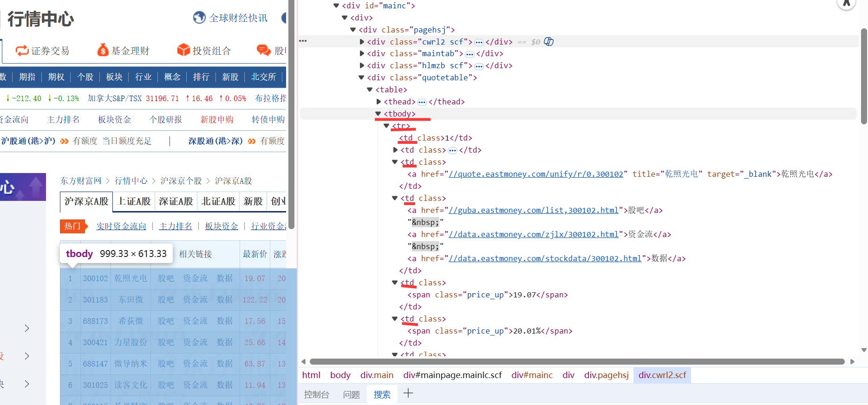The image size is (868, 405).
Task: Collapse the div class quotetable node
Action: coord(361,77)
